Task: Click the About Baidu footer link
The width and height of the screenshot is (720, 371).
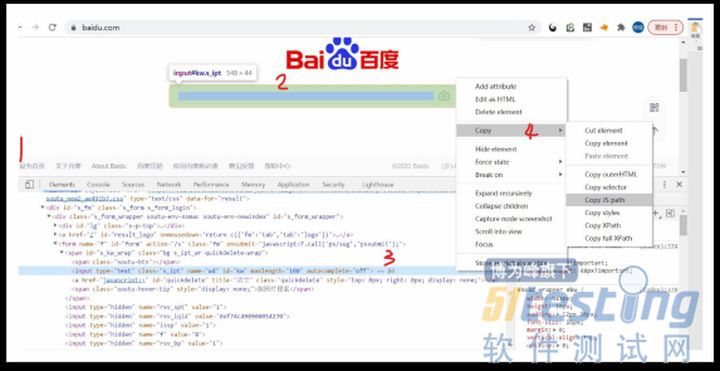Action: coord(109,166)
